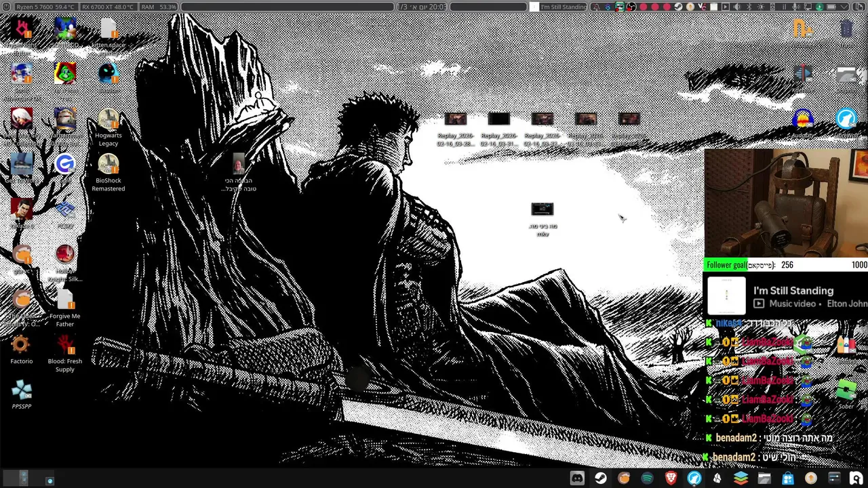Click the RAM 53.3% usage widget

160,7
